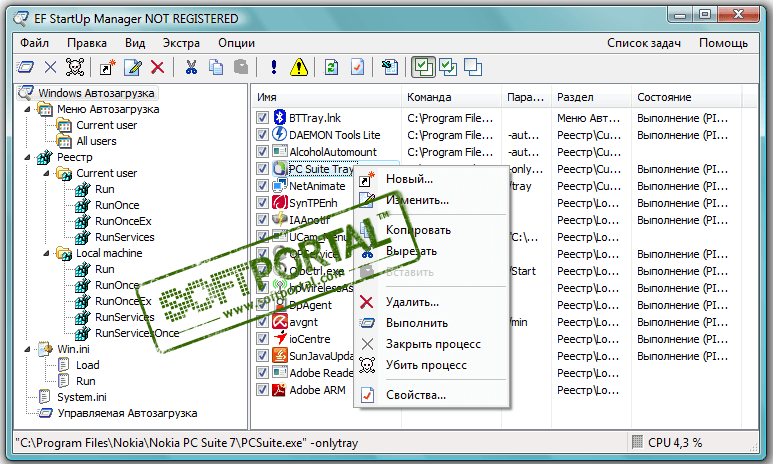Select RunServicesOnce under Local machine
The height and width of the screenshot is (464, 773).
point(137,333)
